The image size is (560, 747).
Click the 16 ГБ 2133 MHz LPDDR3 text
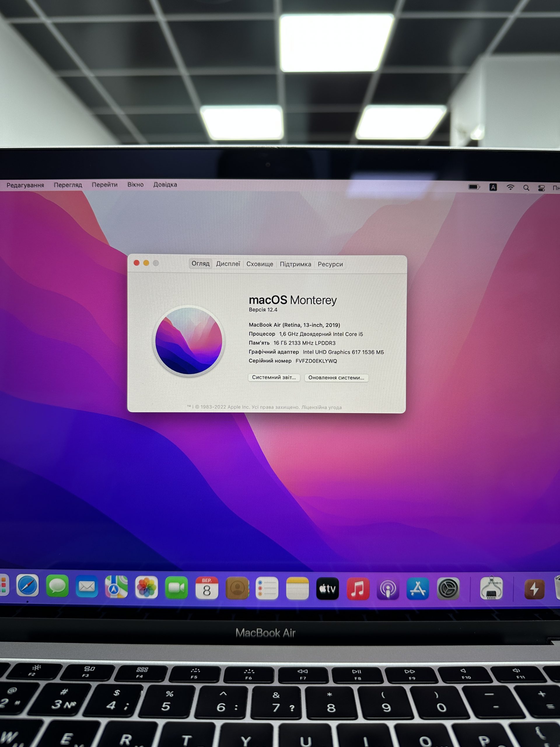coord(304,343)
